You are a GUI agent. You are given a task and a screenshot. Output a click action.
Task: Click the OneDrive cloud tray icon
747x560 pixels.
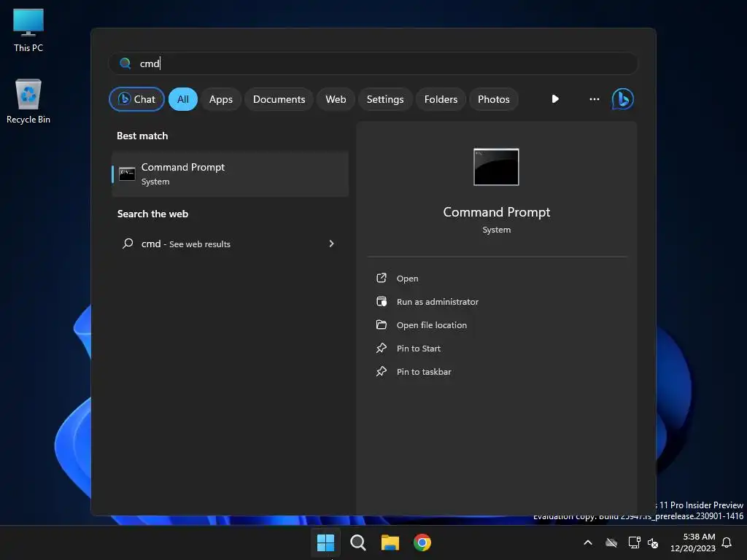click(611, 542)
